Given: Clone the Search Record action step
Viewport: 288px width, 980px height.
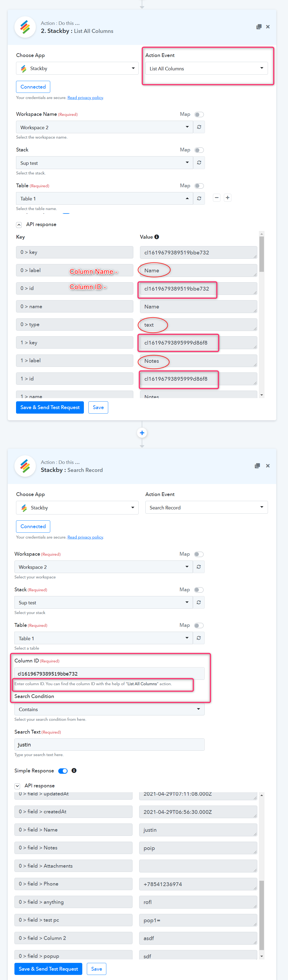Looking at the screenshot, I should [257, 466].
